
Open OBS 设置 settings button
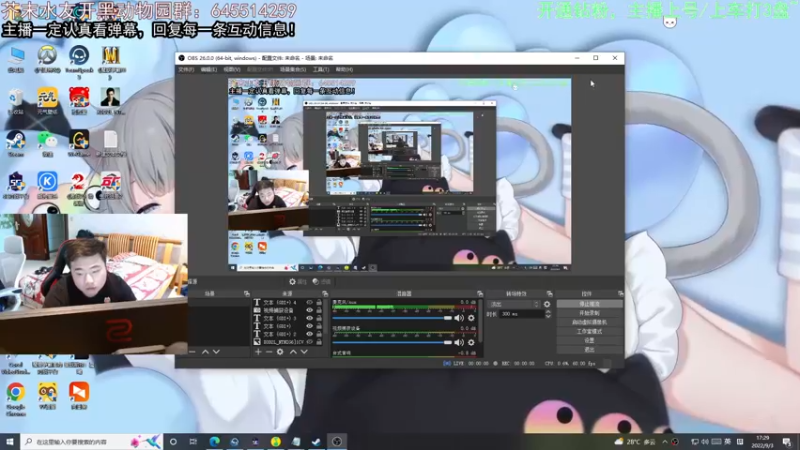(589, 340)
